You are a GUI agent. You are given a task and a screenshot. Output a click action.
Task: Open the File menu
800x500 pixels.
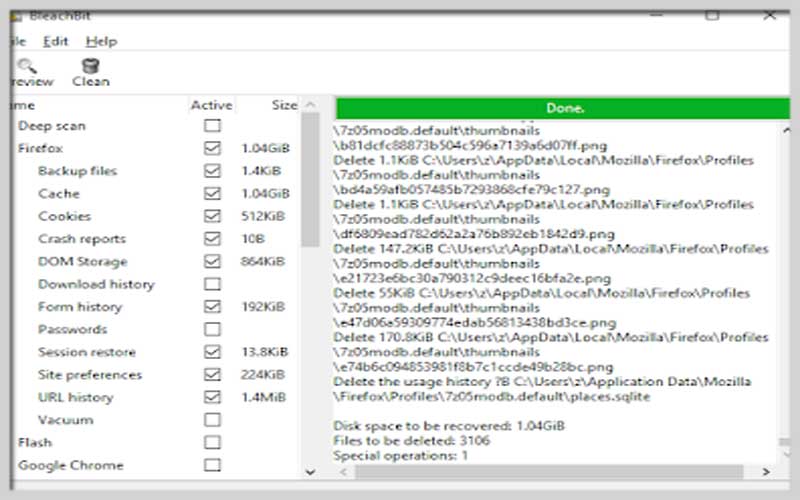pyautogui.click(x=18, y=41)
